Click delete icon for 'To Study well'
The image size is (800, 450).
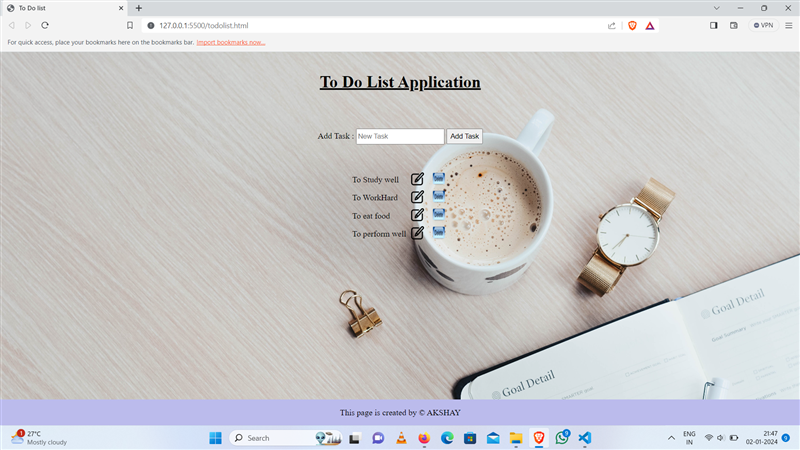438,178
